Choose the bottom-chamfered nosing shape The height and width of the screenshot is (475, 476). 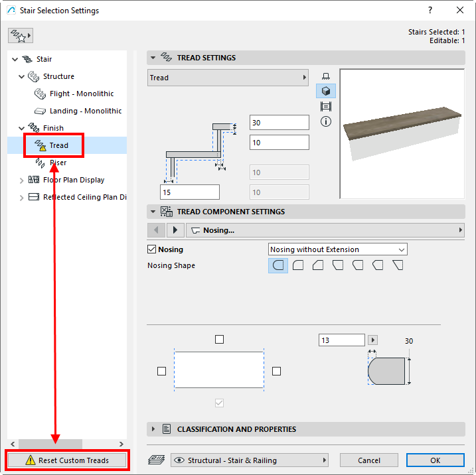(338, 265)
